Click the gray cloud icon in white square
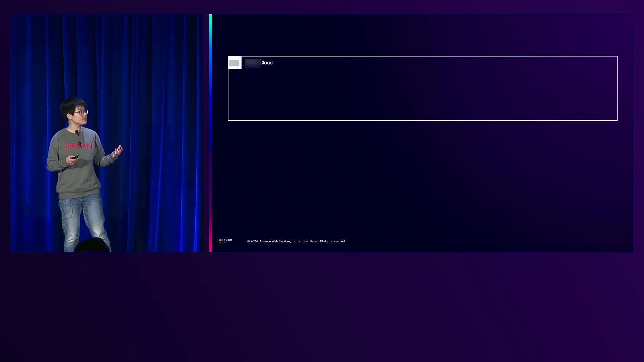The width and height of the screenshot is (644, 362). click(234, 63)
